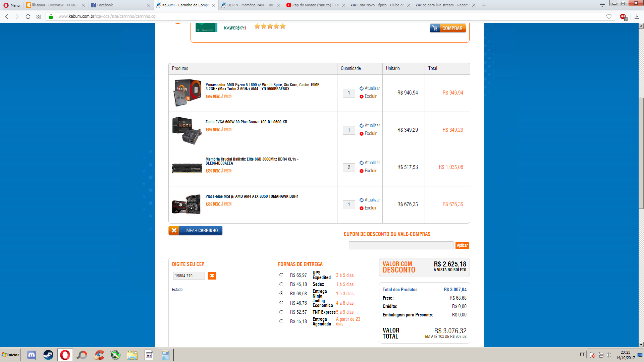The image size is (644, 362).
Task: Open the Adblock extension icon
Action: point(623,17)
